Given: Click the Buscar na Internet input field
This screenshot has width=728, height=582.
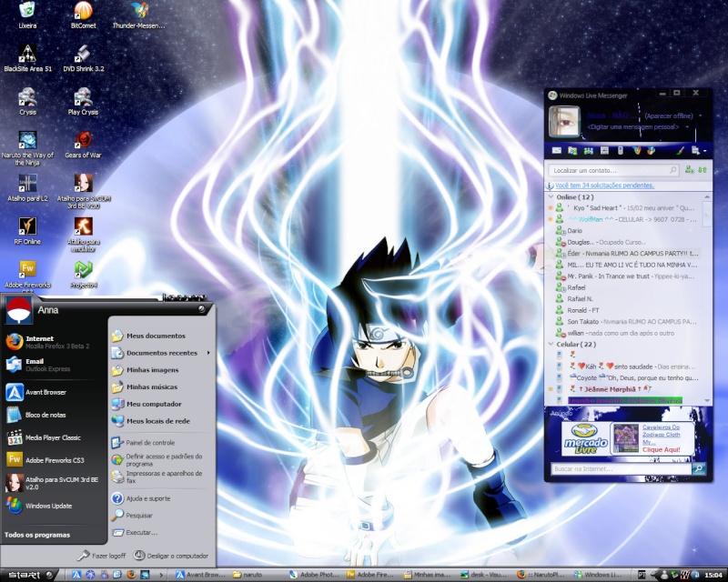Looking at the screenshot, I should point(622,468).
